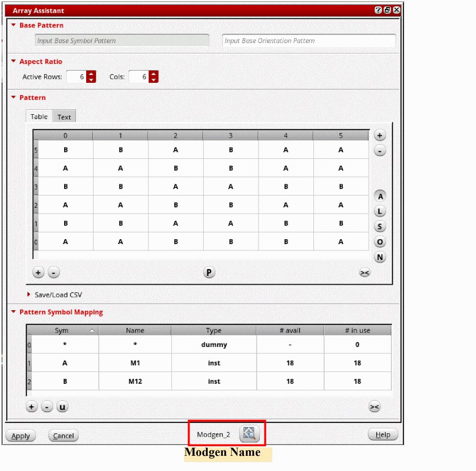
Task: Select the A symbol cell in mapping table
Action: tap(65, 363)
